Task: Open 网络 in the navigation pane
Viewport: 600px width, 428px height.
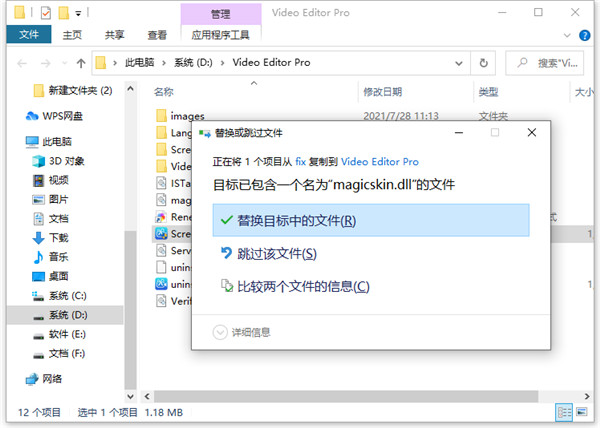Action: [52, 378]
